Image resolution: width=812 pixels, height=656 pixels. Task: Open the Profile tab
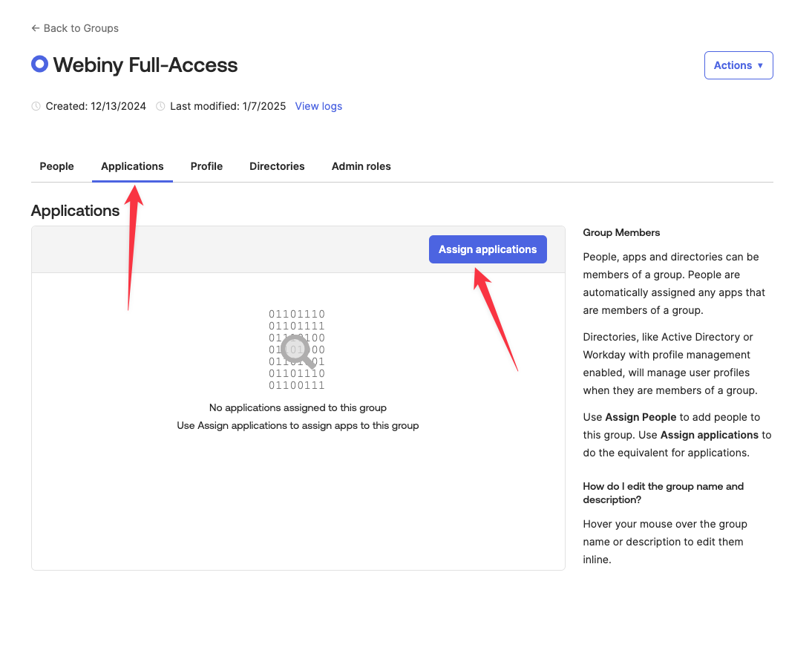(x=206, y=166)
